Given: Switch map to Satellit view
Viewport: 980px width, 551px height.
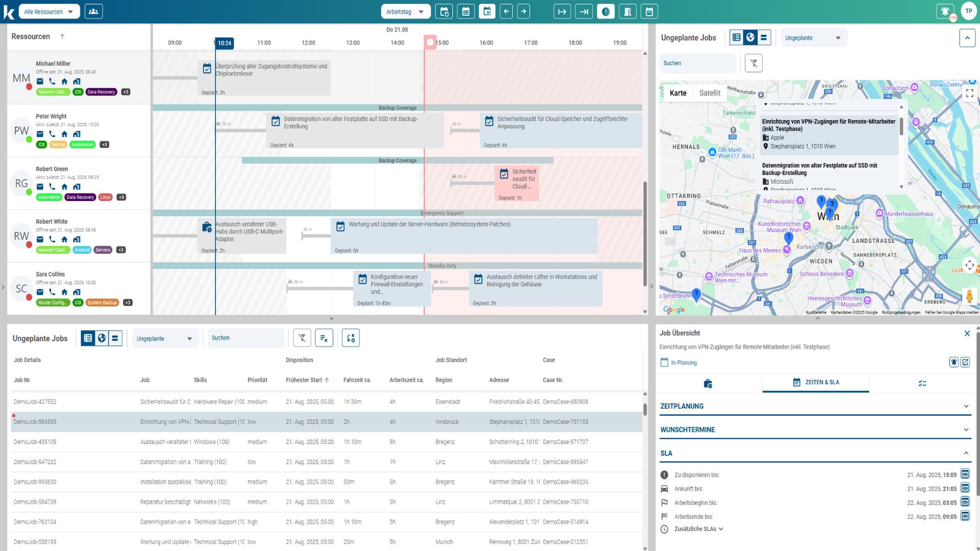Looking at the screenshot, I should click(x=709, y=93).
